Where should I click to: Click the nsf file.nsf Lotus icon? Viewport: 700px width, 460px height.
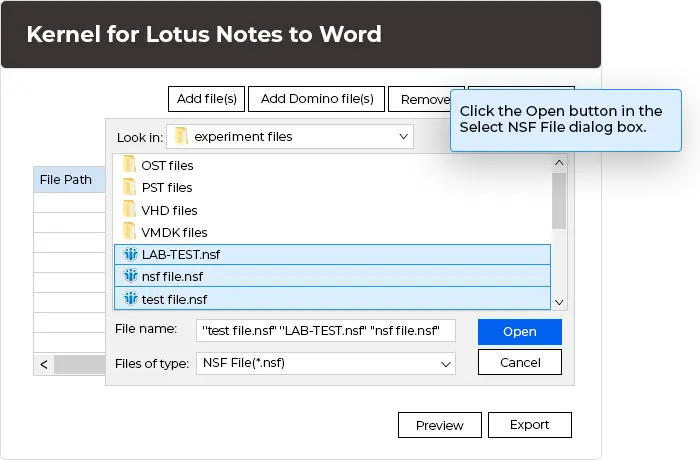[x=130, y=276]
